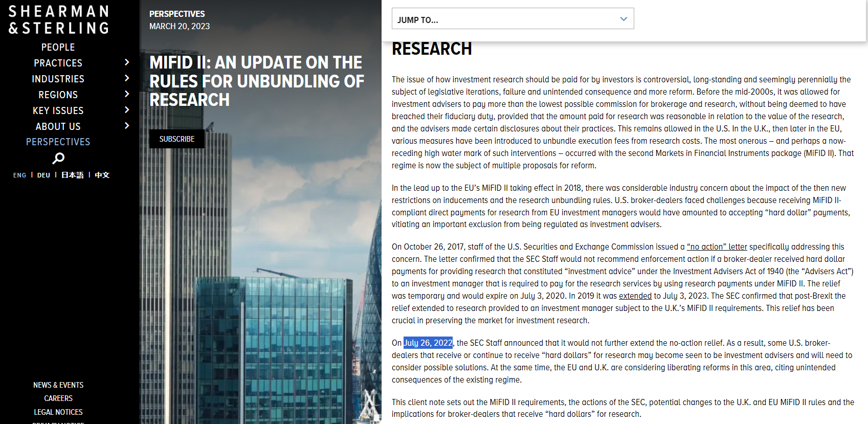This screenshot has width=868, height=424.
Task: Open the "no action" letter link
Action: click(x=717, y=247)
